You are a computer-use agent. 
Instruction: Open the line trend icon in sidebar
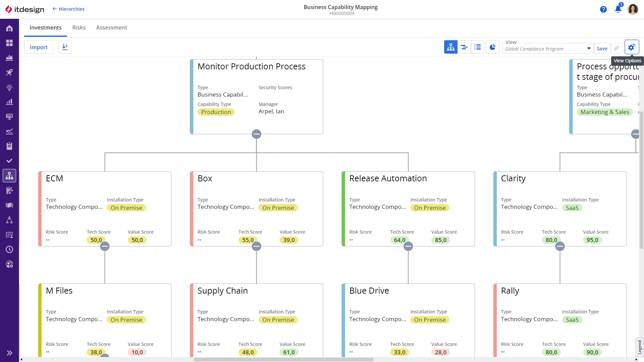click(9, 131)
